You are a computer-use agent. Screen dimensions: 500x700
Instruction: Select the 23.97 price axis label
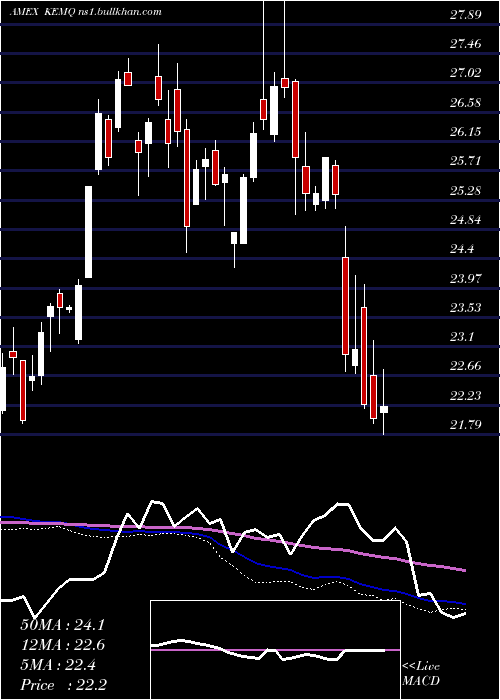coord(466,279)
